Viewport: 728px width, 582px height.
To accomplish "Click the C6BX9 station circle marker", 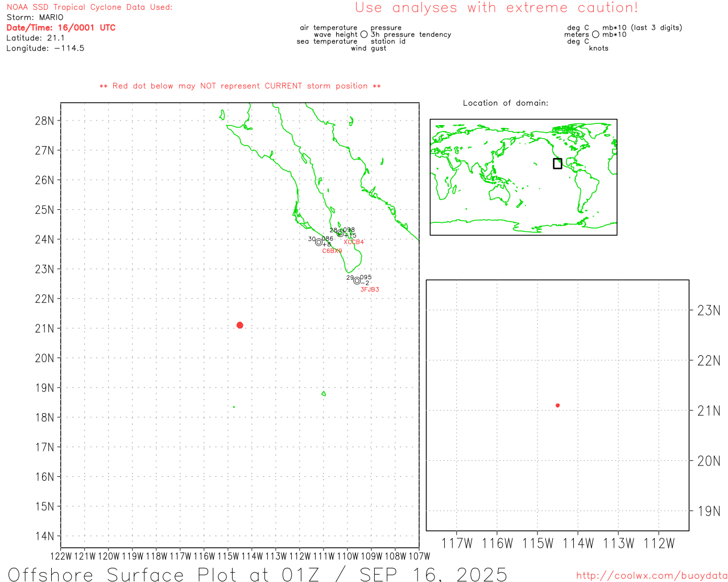I will tap(319, 242).
